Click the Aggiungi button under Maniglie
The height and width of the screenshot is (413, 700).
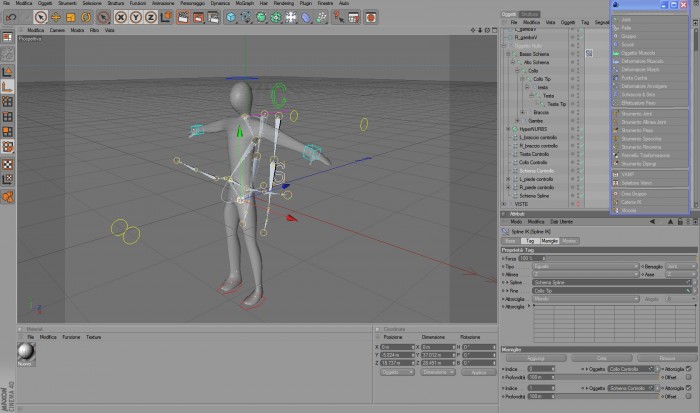(536, 358)
